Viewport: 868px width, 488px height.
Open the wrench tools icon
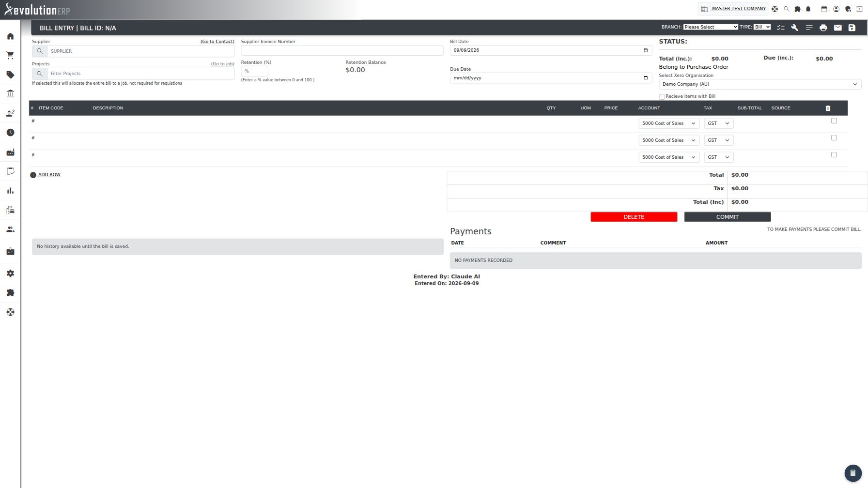[795, 28]
